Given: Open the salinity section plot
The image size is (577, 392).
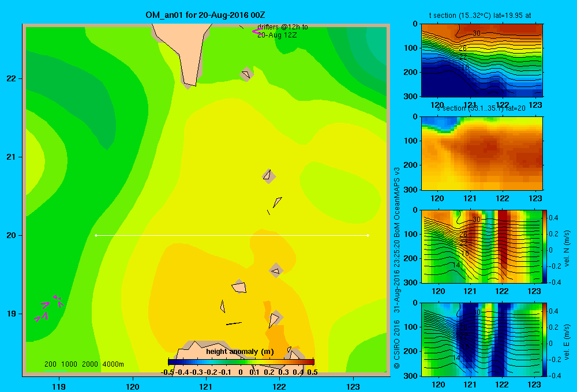Looking at the screenshot, I should point(482,153).
